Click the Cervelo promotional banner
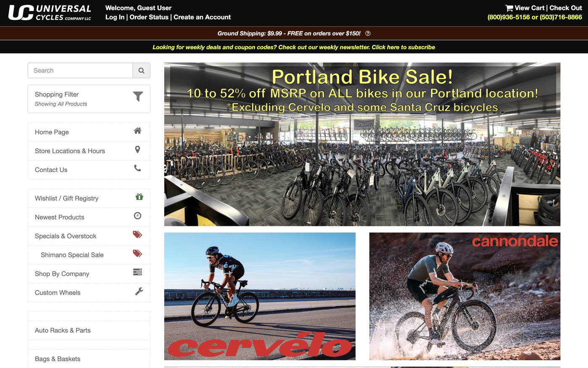 [260, 296]
